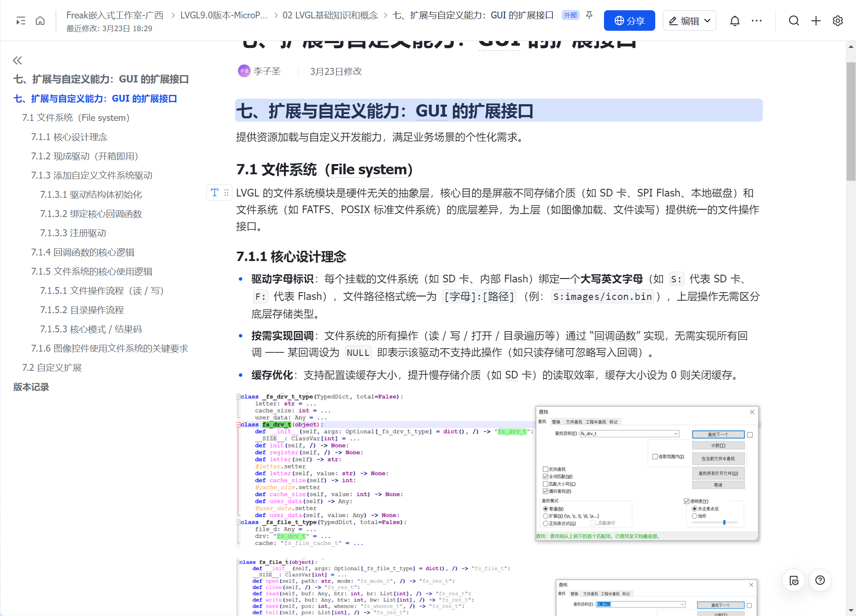856x616 pixels.
Task: Jump to 7.2 自定义扩展 outline entry
Action: tap(52, 367)
